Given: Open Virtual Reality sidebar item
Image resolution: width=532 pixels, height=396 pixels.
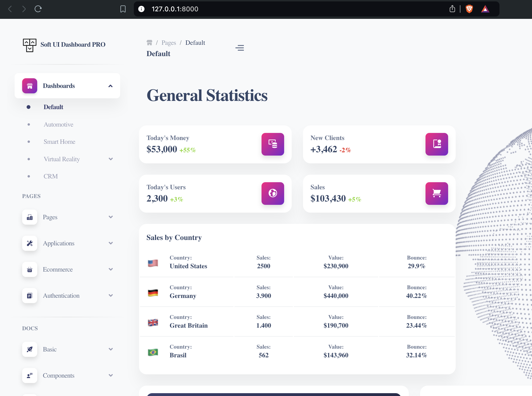Looking at the screenshot, I should 61,159.
